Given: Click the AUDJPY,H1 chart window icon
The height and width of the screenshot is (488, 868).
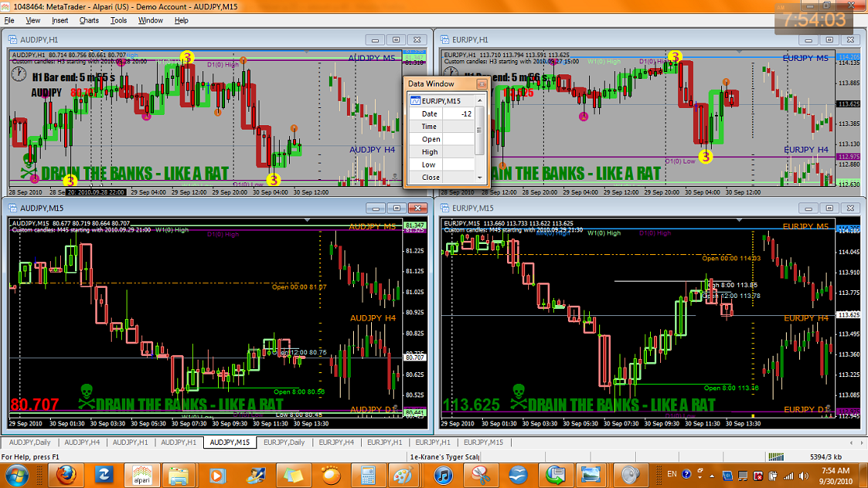Looking at the screenshot, I should click(13, 40).
